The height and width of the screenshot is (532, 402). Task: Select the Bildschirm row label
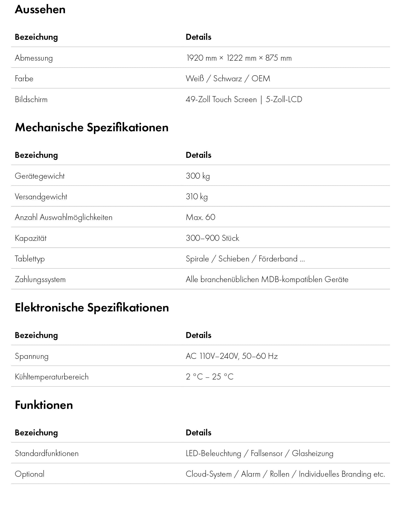pos(31,100)
